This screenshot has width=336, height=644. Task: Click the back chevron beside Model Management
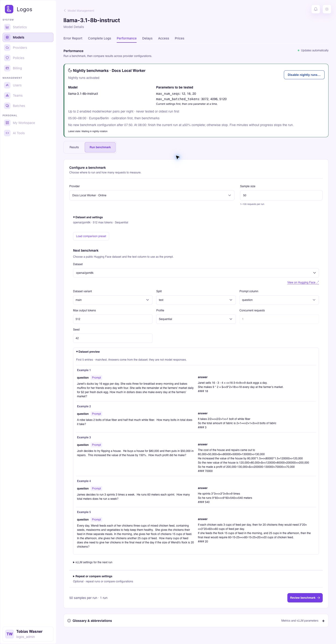[x=65, y=11]
